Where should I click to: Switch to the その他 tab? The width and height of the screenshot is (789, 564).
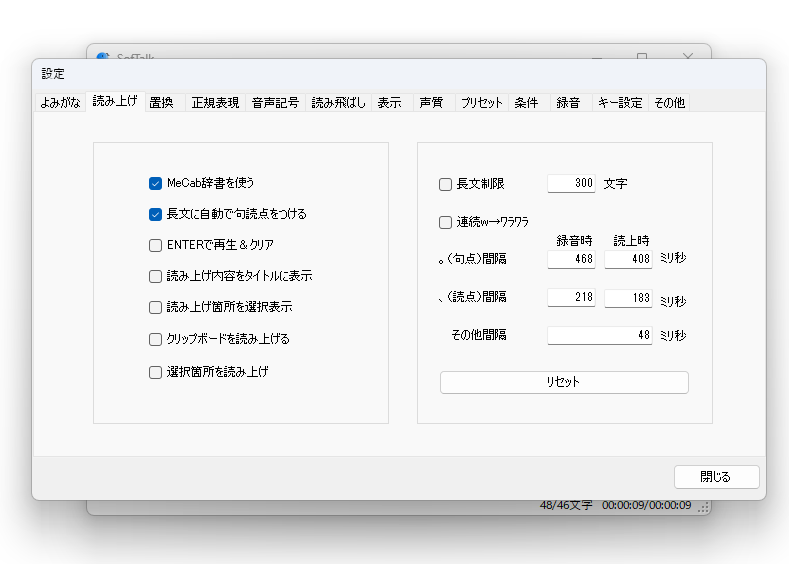coord(669,103)
